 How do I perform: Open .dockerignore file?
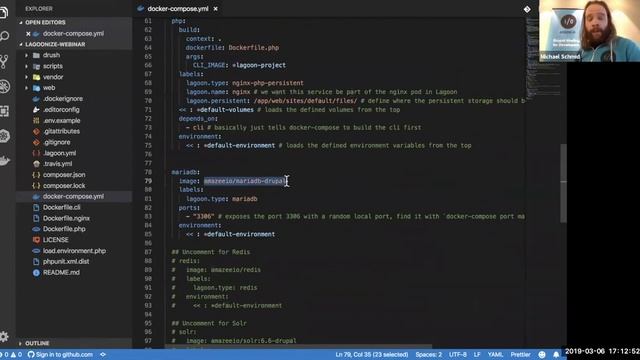(62, 99)
